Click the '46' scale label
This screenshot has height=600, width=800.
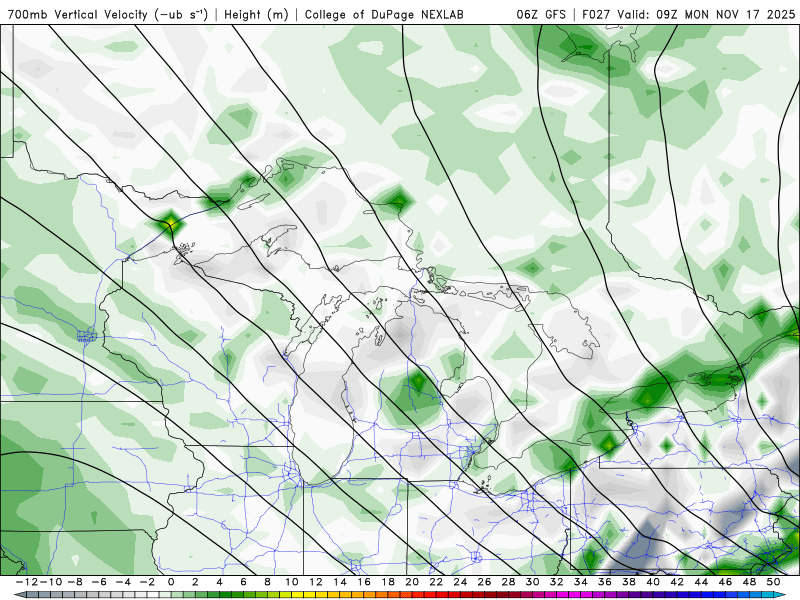[x=725, y=582]
